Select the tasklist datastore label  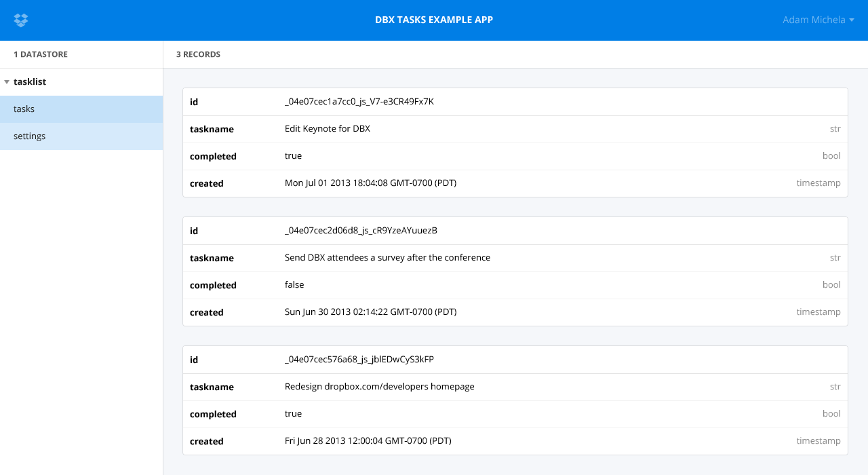29,81
